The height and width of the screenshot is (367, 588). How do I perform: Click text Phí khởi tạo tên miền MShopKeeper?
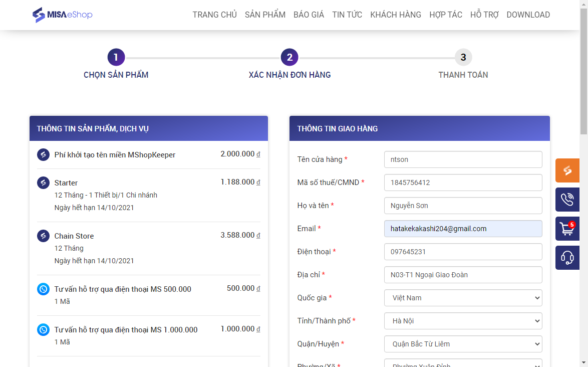[x=115, y=155]
